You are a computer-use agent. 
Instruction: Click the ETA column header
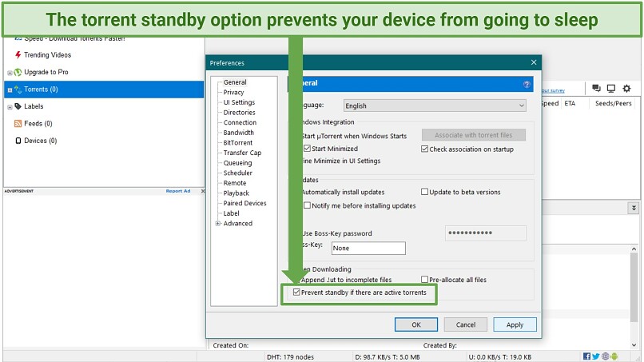570,103
